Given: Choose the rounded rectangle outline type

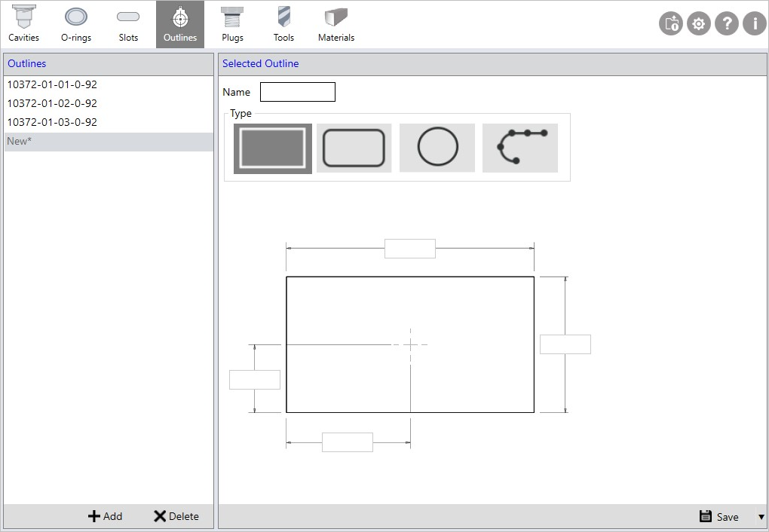Looking at the screenshot, I should coord(354,148).
